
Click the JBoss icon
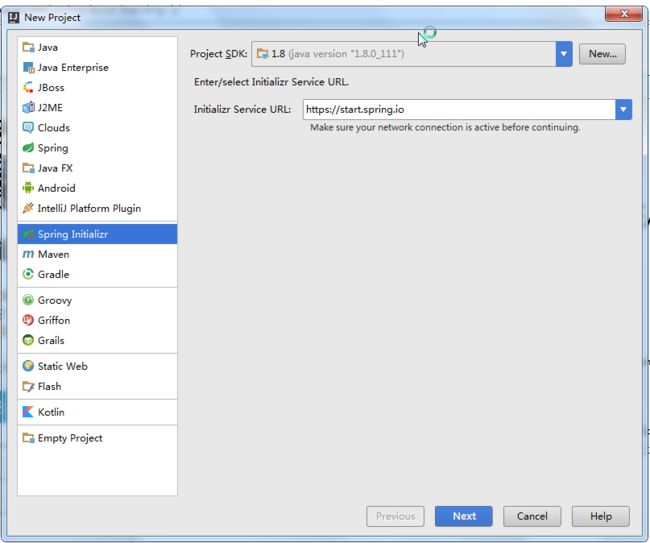pos(28,87)
